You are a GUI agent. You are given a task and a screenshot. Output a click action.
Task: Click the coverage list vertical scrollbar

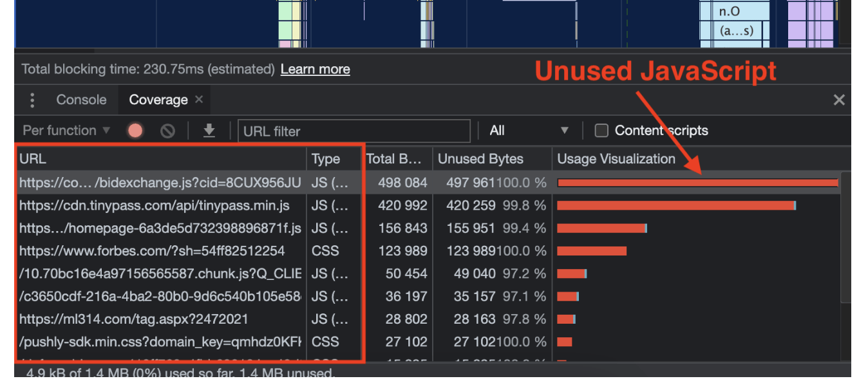[845, 238]
